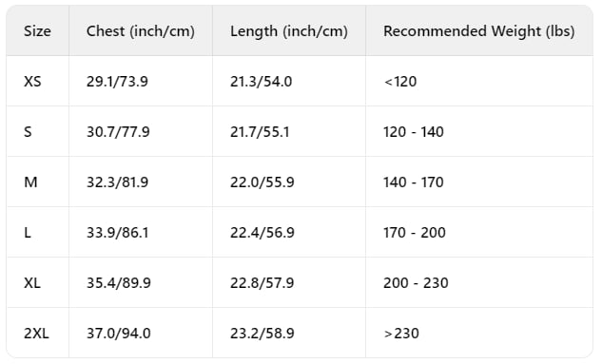Click weight range 200 - 230

416,282
